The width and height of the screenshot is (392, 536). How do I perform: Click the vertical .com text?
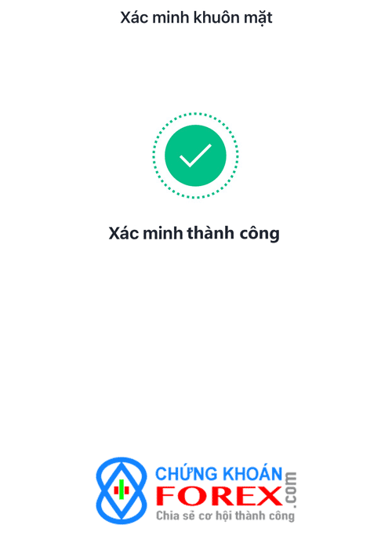[291, 490]
